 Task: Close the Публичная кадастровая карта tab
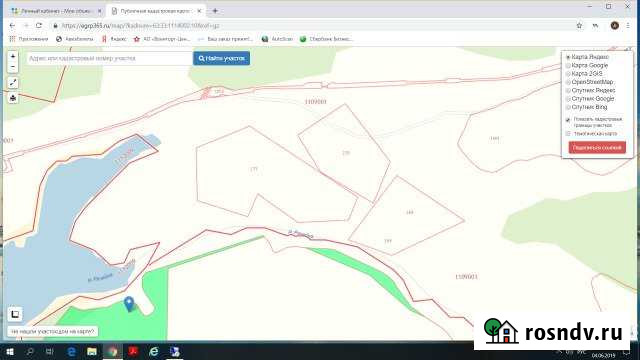pyautogui.click(x=199, y=11)
